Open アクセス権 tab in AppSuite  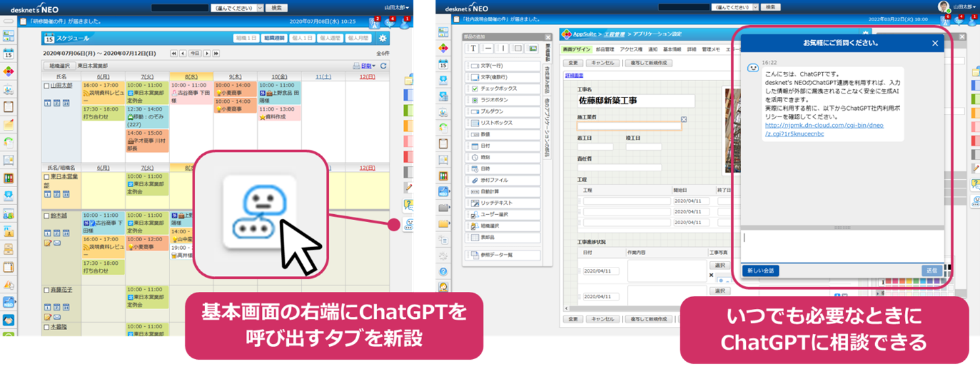[x=632, y=49]
